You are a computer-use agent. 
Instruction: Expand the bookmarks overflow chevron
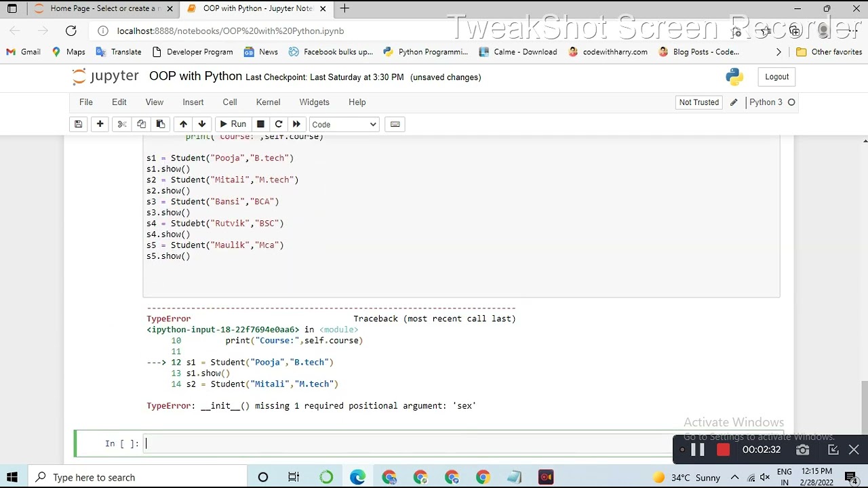pyautogui.click(x=778, y=52)
